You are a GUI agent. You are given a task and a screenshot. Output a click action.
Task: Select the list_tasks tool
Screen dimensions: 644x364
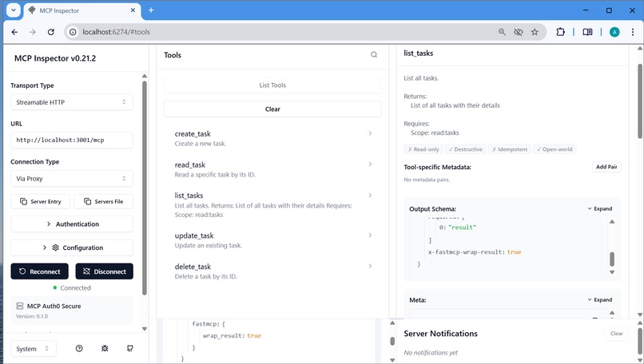click(272, 205)
